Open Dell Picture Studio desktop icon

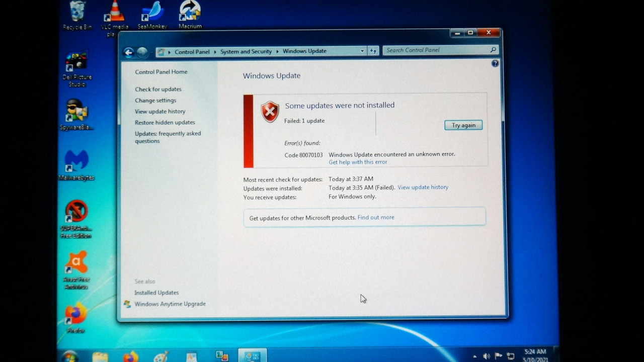77,69
